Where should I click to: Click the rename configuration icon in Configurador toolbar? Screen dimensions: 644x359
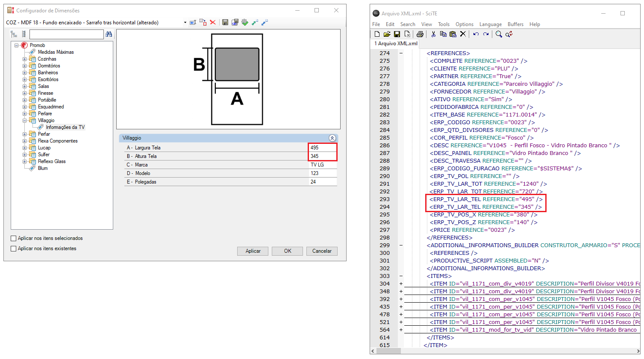pos(193,22)
